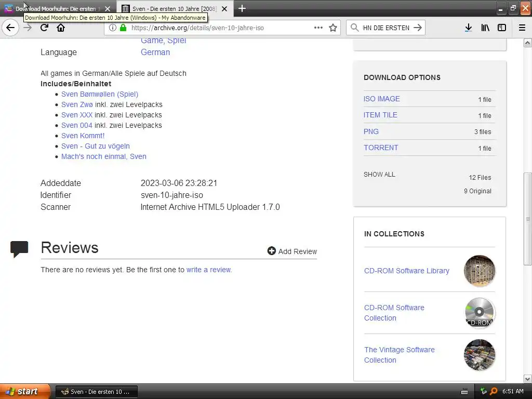Viewport: 532px width, 399px height.
Task: Click the Addeddate value 2023-03-06 23:28:21
Action: click(179, 183)
